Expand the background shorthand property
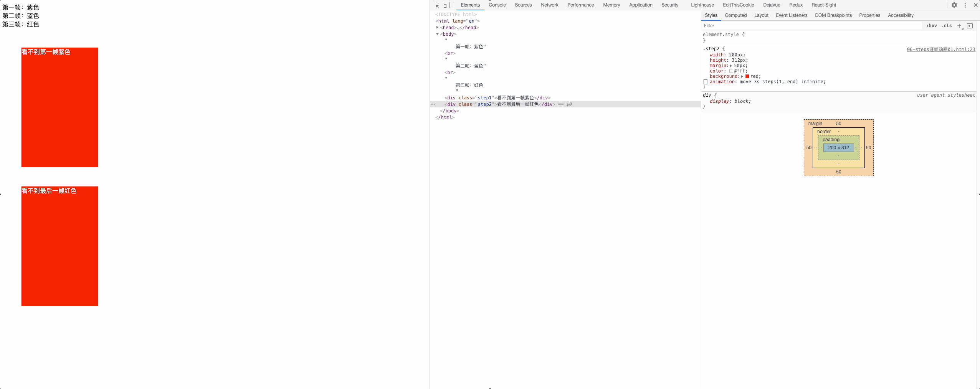Screen dimensions: 980x389 [x=742, y=76]
